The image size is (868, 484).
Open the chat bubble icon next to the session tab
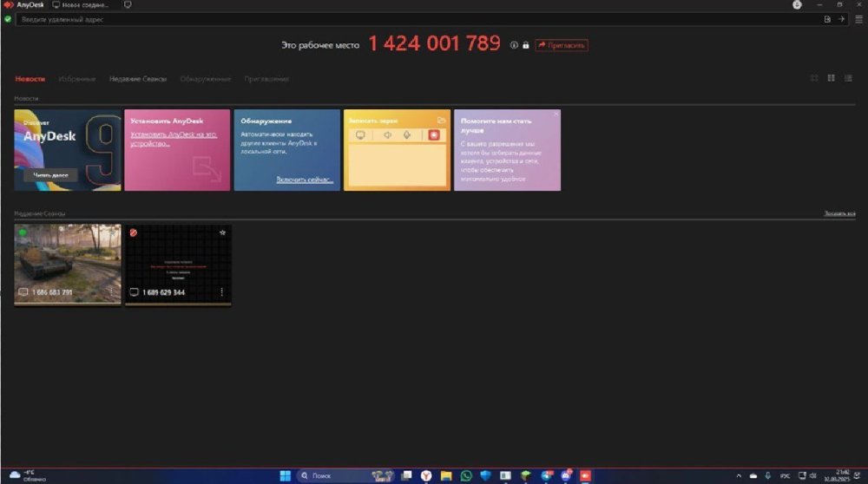click(x=128, y=4)
